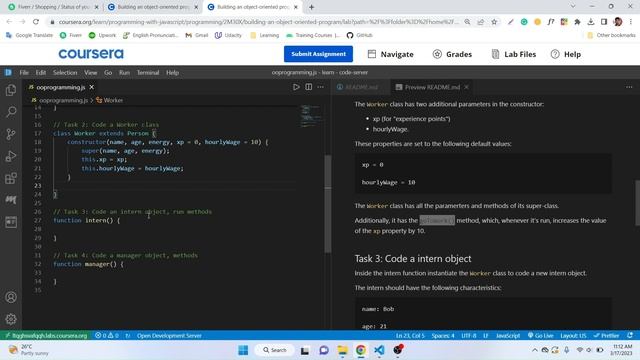Close the Preview README.md tab
Image resolution: width=640 pixels, height=360 pixels.
[467, 87]
